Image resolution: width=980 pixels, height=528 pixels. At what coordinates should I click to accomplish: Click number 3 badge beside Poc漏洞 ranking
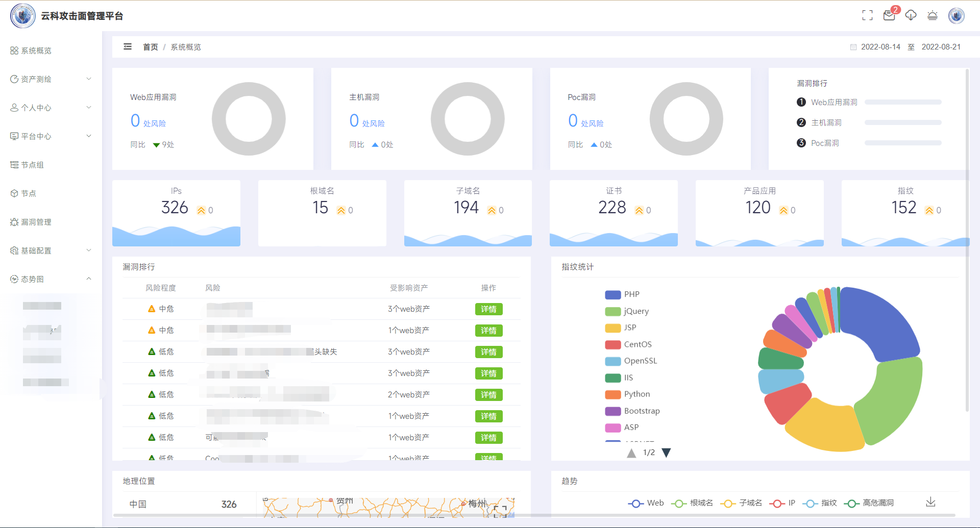[801, 143]
